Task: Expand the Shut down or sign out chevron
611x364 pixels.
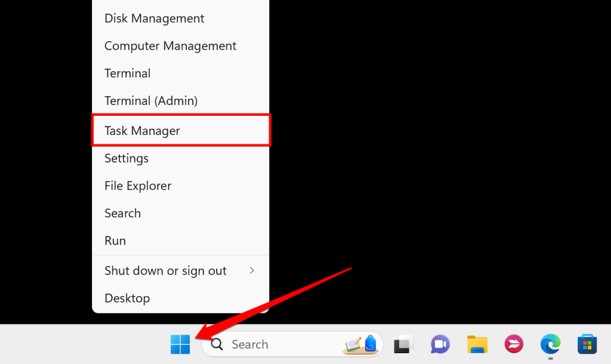Action: (252, 270)
